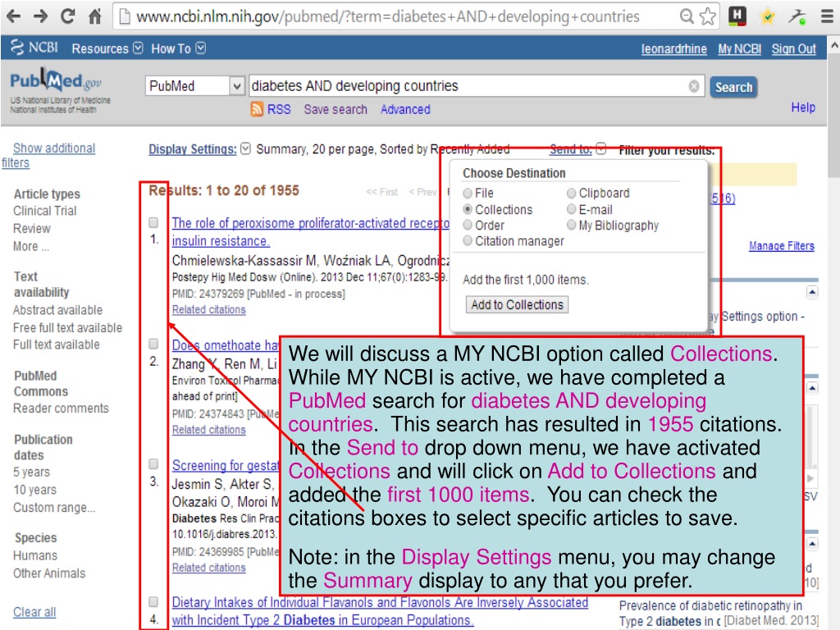Image resolution: width=840 pixels, height=630 pixels.
Task: Open Custom range date filter
Action: (x=54, y=507)
